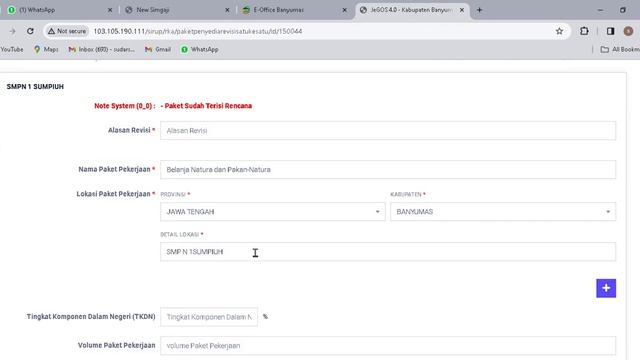Open the Maps bookmark
This screenshot has height=360, width=640.
pos(46,49)
